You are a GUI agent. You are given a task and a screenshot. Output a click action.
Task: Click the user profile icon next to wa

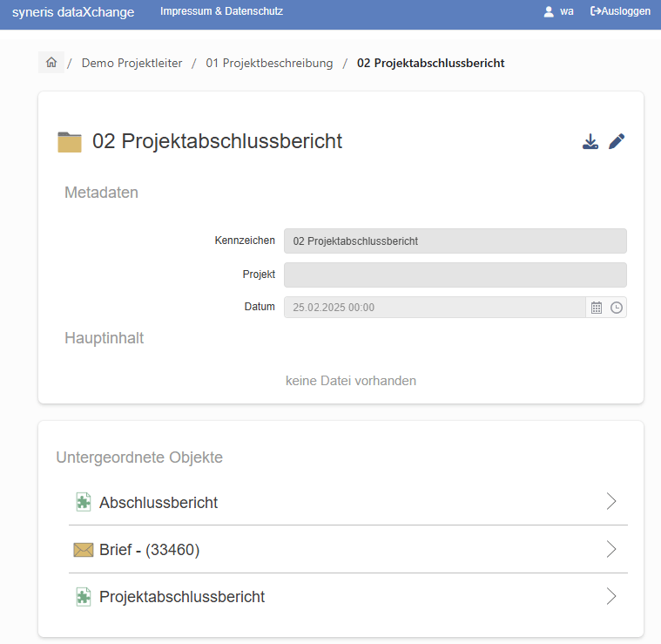[549, 11]
